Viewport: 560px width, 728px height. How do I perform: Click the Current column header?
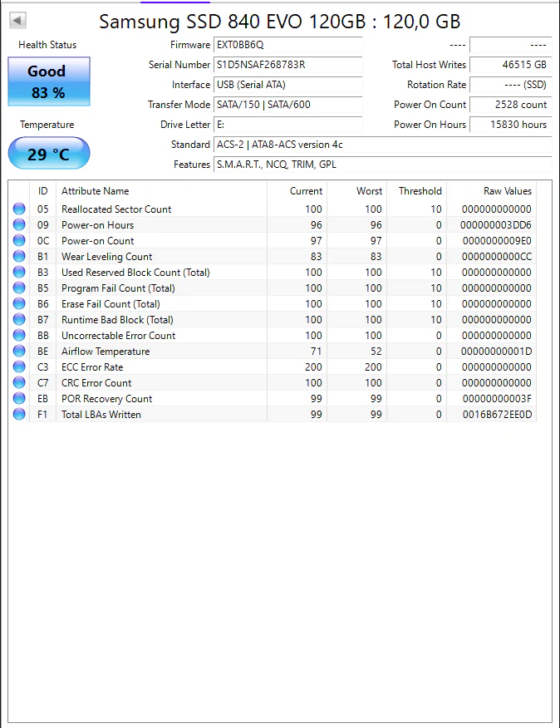297,191
